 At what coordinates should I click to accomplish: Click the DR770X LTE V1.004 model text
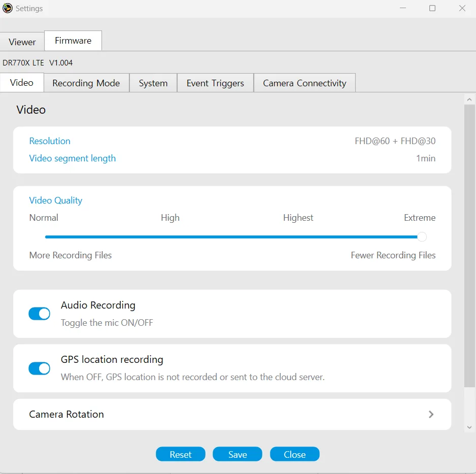tap(38, 63)
